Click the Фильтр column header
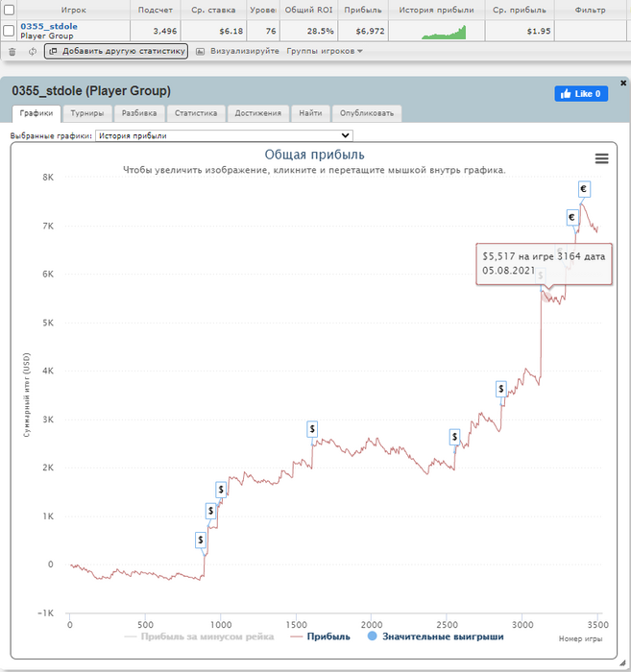This screenshot has width=631, height=672. click(590, 10)
